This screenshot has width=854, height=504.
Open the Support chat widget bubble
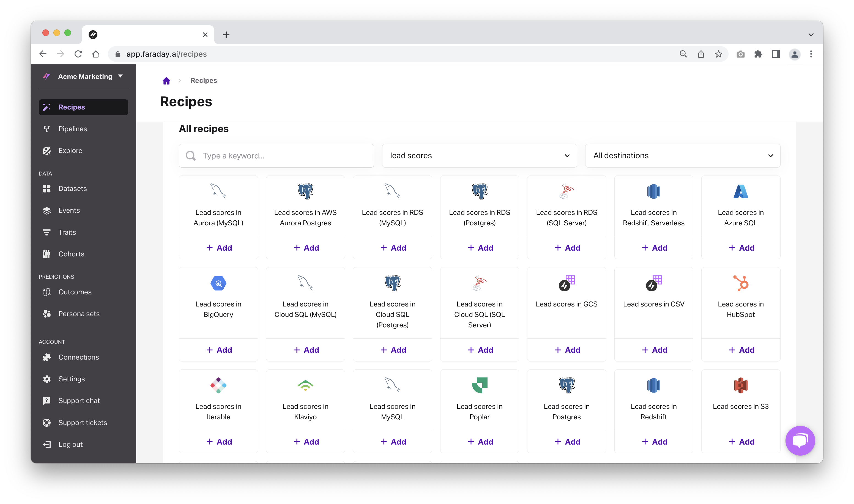800,440
